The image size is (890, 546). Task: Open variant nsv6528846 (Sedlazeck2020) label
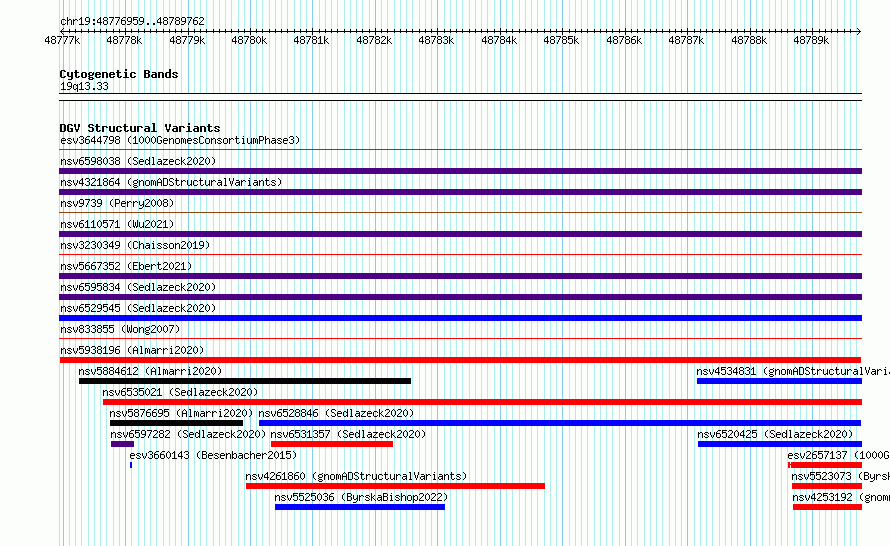[336, 413]
